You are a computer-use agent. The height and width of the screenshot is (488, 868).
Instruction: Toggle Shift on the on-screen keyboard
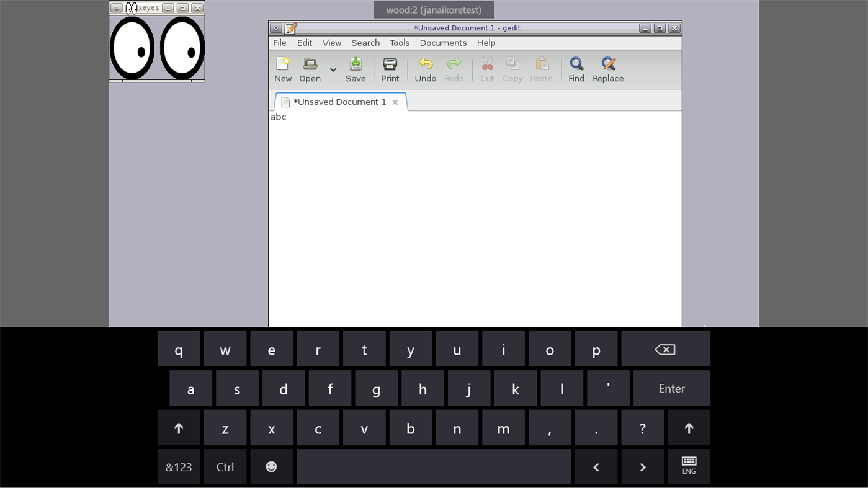pos(179,427)
